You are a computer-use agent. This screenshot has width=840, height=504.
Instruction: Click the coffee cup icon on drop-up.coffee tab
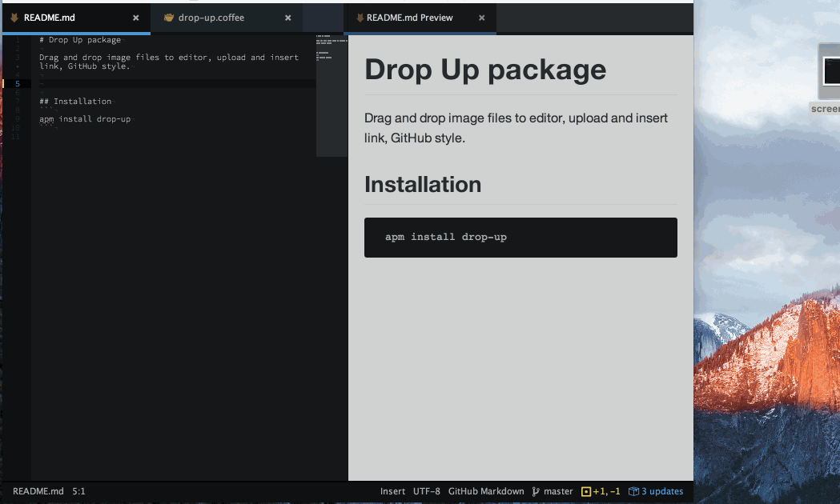[x=169, y=18]
